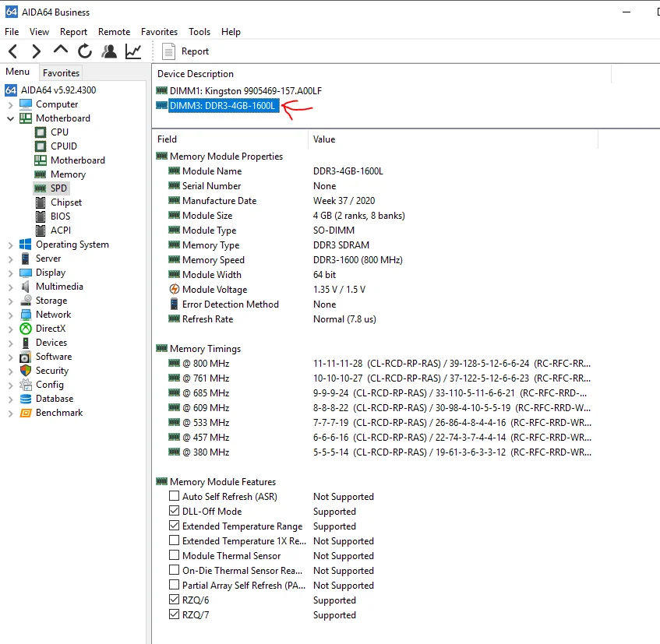Click the Network icon in tree
The width and height of the screenshot is (660, 644).
26,315
